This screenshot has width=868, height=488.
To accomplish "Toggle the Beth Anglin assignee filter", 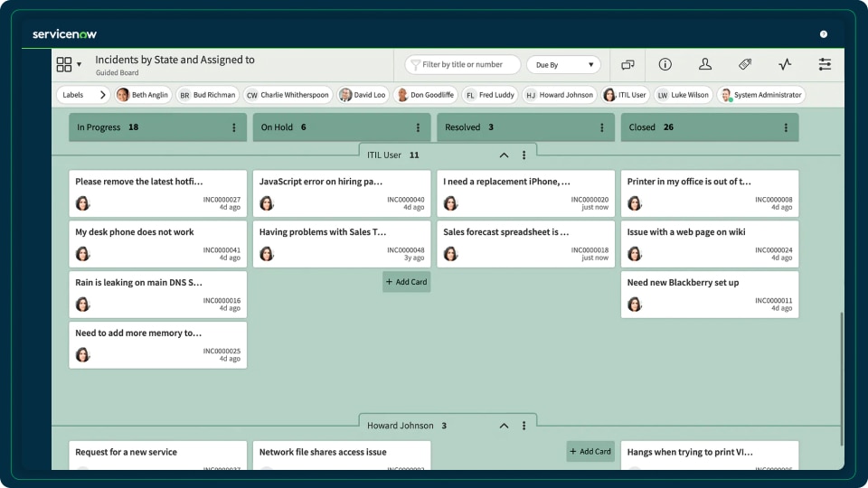I will pos(143,95).
